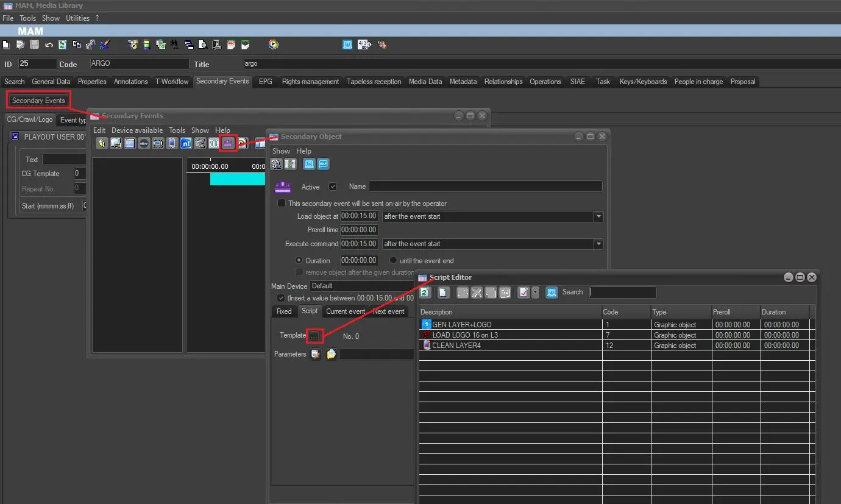Image resolution: width=841 pixels, height=504 pixels.
Task: Click the edit parameters pencil icon
Action: 315,354
